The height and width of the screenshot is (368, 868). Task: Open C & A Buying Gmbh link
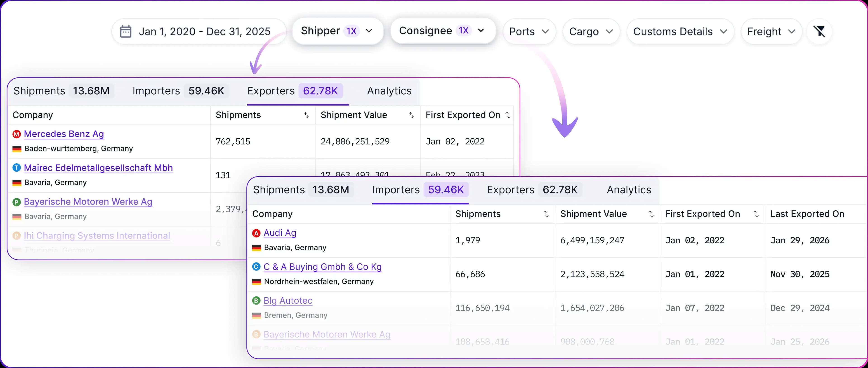[322, 267]
